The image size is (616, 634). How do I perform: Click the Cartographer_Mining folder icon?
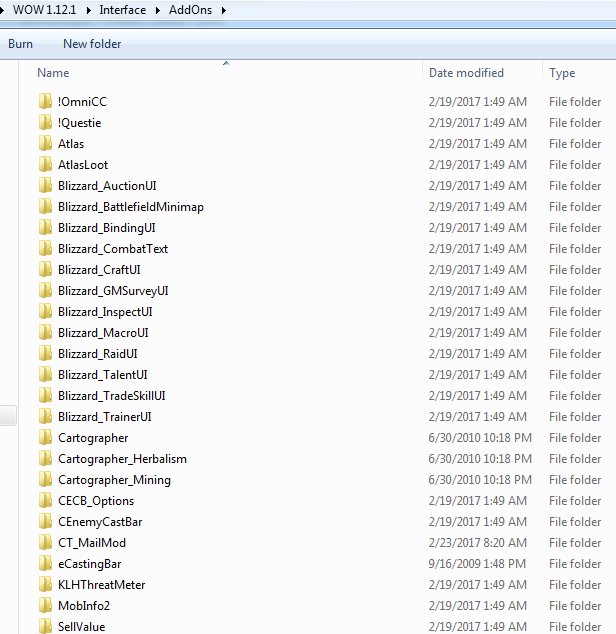[x=45, y=480]
